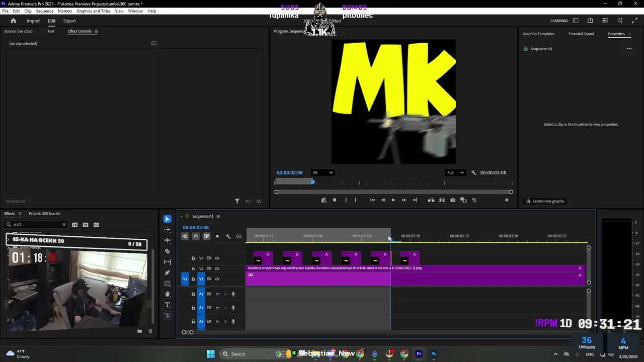This screenshot has height=362, width=644.
Task: Click the Program monitor playhead marker
Action: [312, 182]
